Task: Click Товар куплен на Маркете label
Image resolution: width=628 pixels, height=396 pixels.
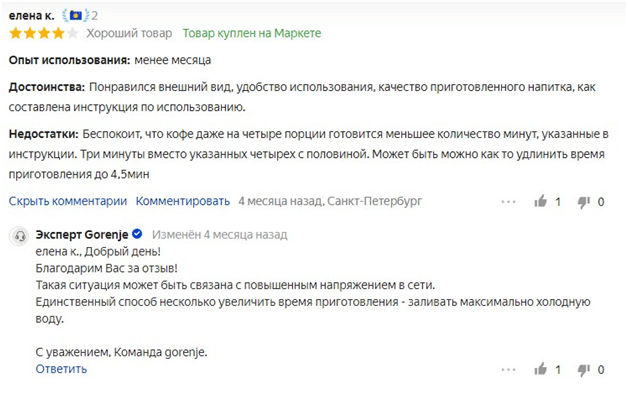Action: click(x=252, y=33)
